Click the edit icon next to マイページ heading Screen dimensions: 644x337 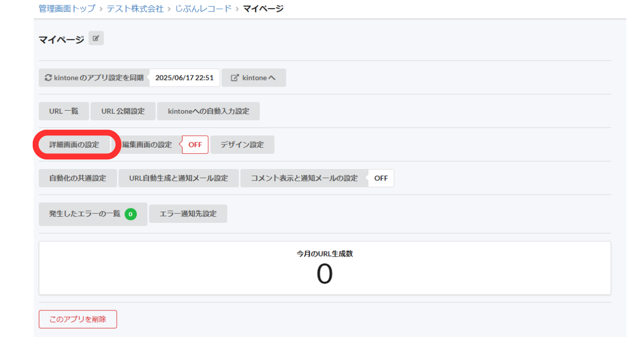click(96, 38)
